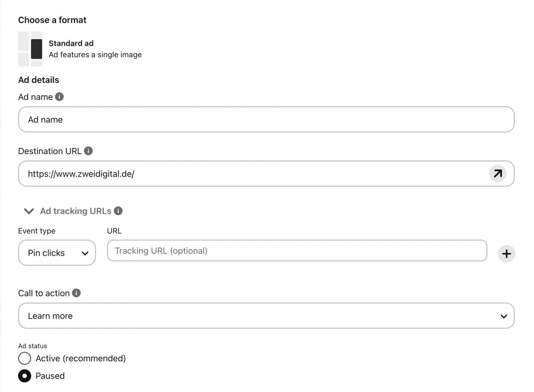Open destination URL via arrow icon
534x392 pixels.
(x=497, y=174)
